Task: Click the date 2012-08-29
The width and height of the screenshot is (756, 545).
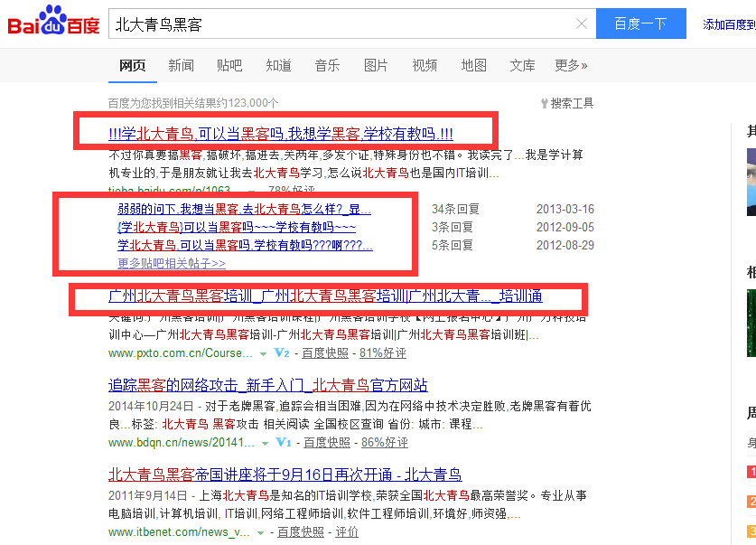Action: (565, 246)
